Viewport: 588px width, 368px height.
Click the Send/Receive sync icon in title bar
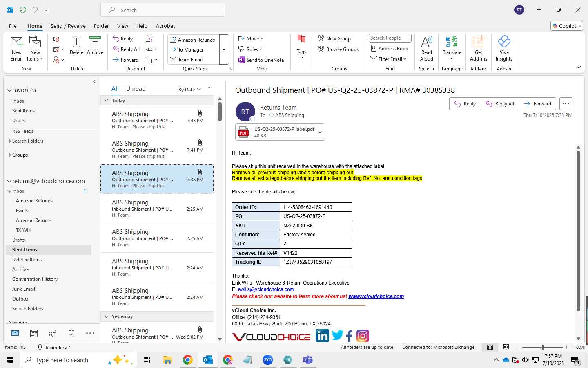click(x=23, y=9)
